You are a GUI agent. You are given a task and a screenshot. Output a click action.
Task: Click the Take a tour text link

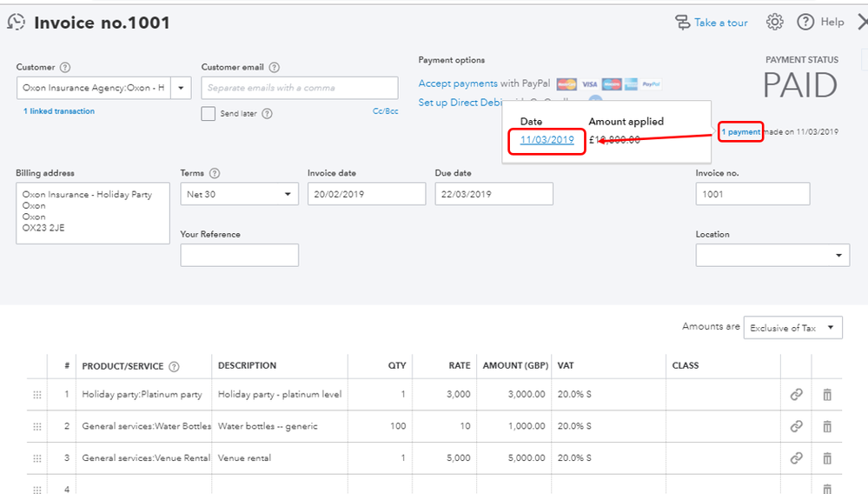coord(721,23)
